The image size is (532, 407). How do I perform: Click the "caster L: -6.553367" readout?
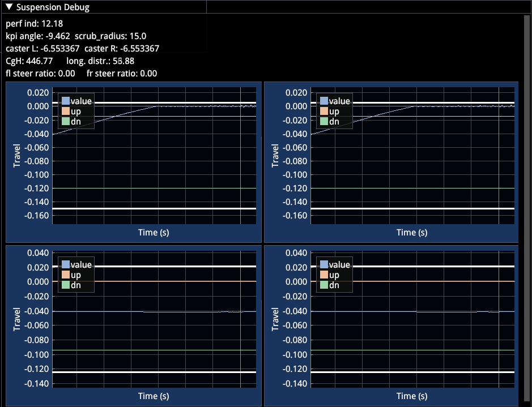click(x=42, y=49)
